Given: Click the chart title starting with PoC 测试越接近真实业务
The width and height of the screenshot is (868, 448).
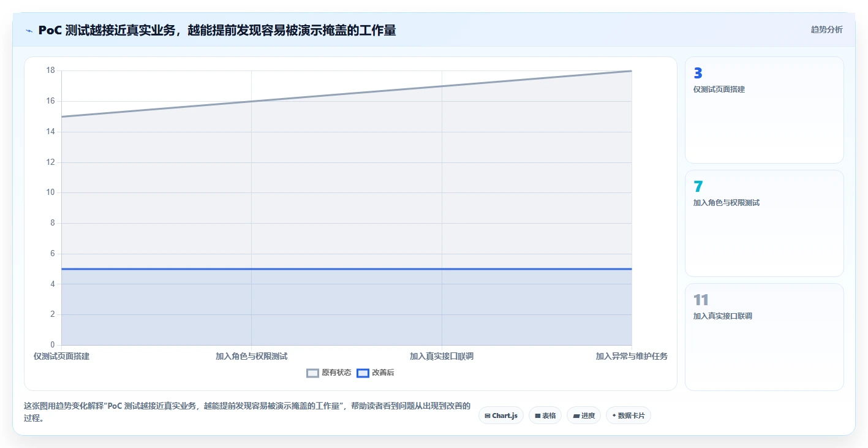Looking at the screenshot, I should (217, 30).
